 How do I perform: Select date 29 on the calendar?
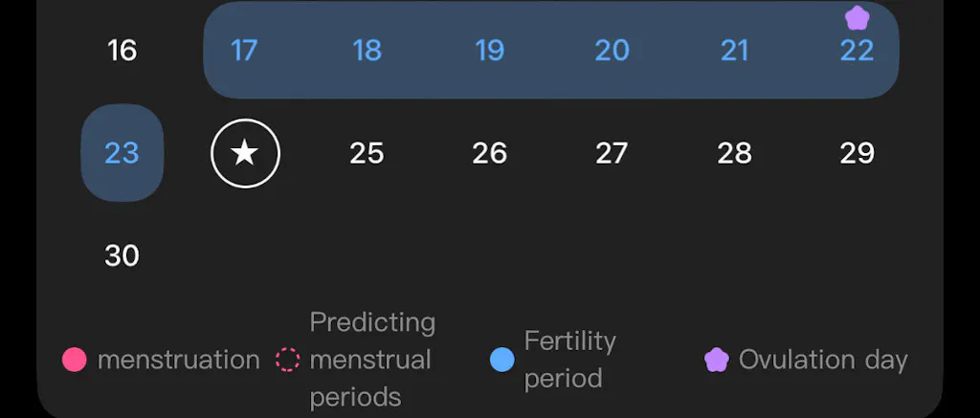[x=857, y=153]
